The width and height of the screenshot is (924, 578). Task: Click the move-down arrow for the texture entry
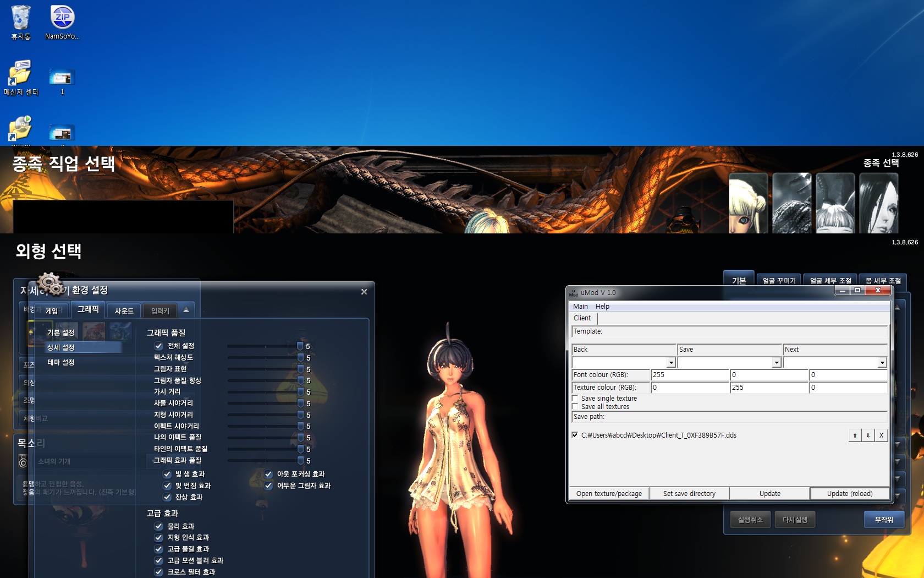point(868,435)
